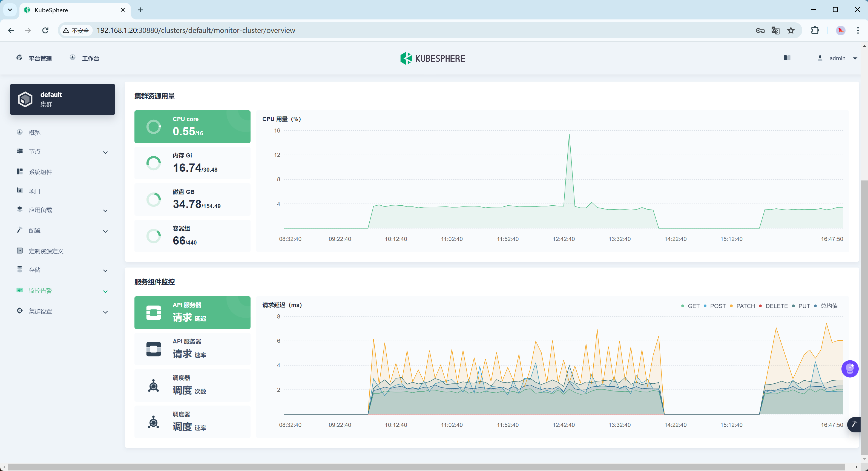Click the 调度器 调度速率 helm icon

153,422
